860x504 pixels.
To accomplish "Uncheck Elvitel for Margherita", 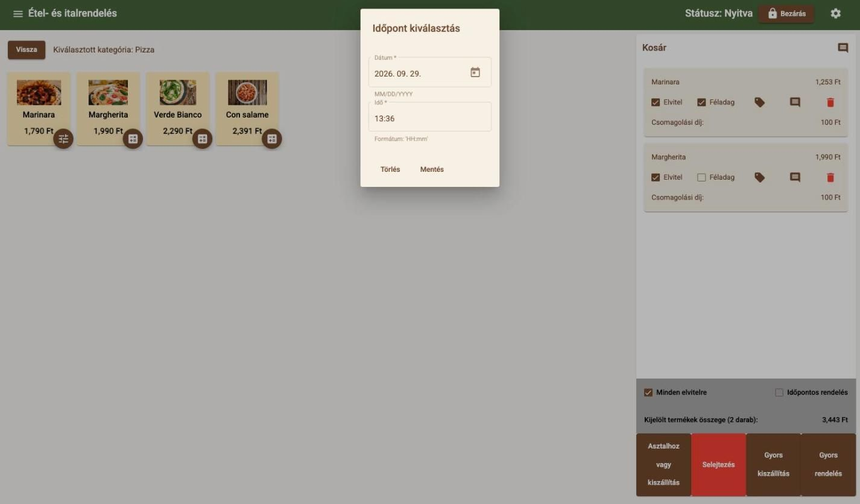I will coord(656,177).
